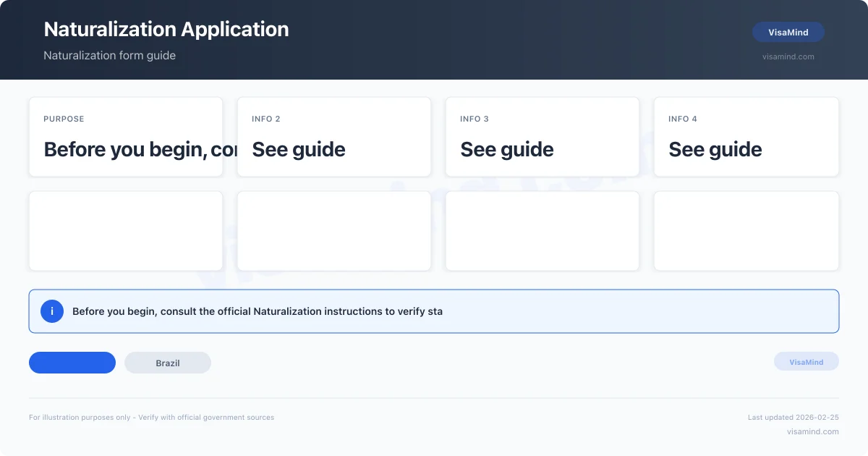
Task: Open the INFO 3 See guide card
Action: coord(542,137)
